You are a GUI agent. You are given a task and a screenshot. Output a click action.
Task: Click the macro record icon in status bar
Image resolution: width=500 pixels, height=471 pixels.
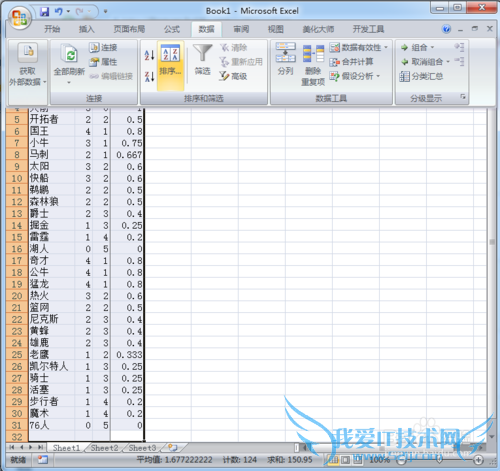pyautogui.click(x=43, y=460)
